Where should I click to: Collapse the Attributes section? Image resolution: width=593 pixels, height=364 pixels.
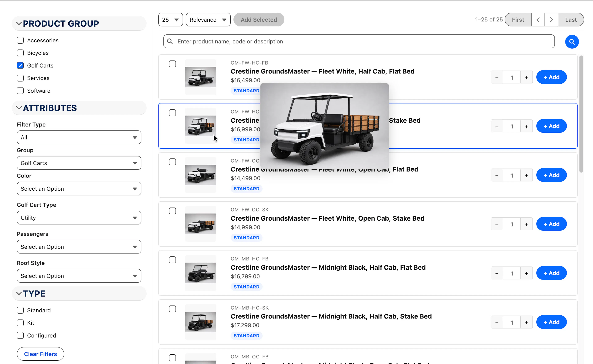point(19,108)
